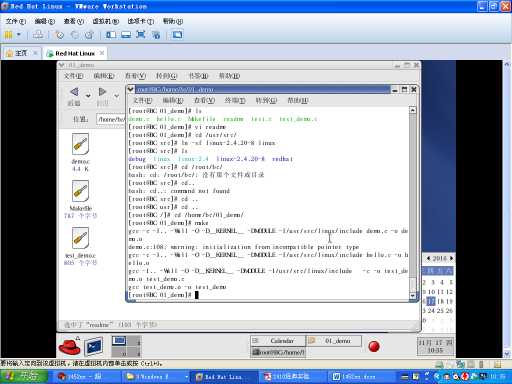Image resolution: width=512 pixels, height=384 pixels.
Task: Open terminal window 转到(G) menu
Action: (266, 100)
